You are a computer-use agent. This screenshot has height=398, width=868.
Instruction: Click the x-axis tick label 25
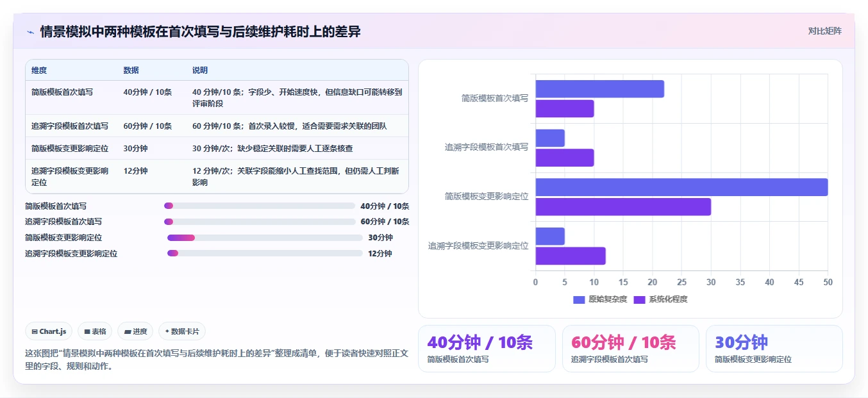681,282
